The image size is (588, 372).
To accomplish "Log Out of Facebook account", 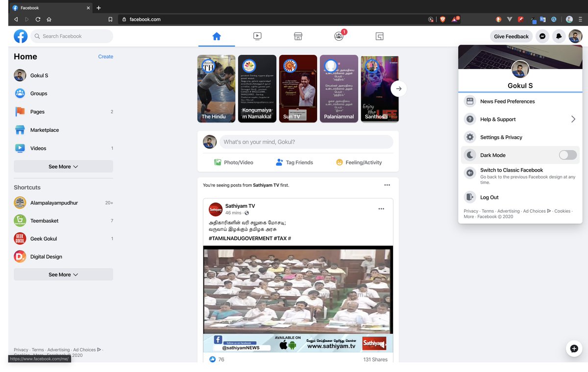I will click(489, 198).
